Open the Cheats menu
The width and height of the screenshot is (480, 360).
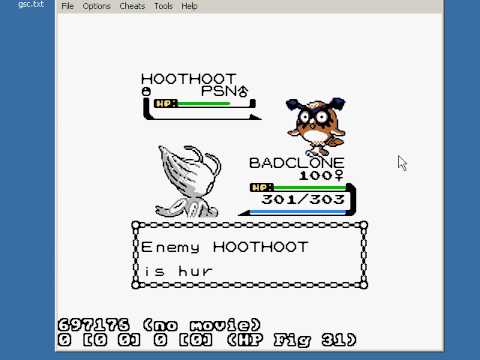(x=132, y=6)
